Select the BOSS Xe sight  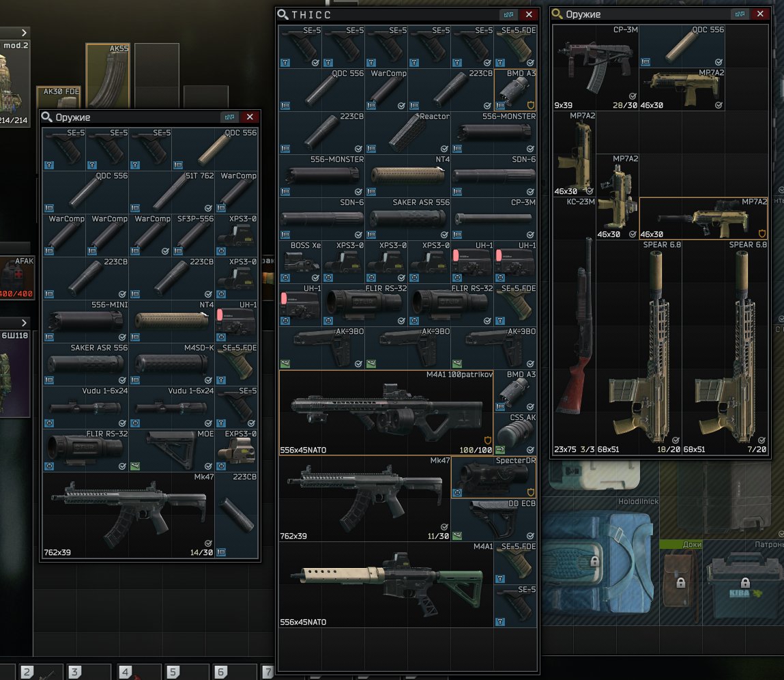[300, 262]
